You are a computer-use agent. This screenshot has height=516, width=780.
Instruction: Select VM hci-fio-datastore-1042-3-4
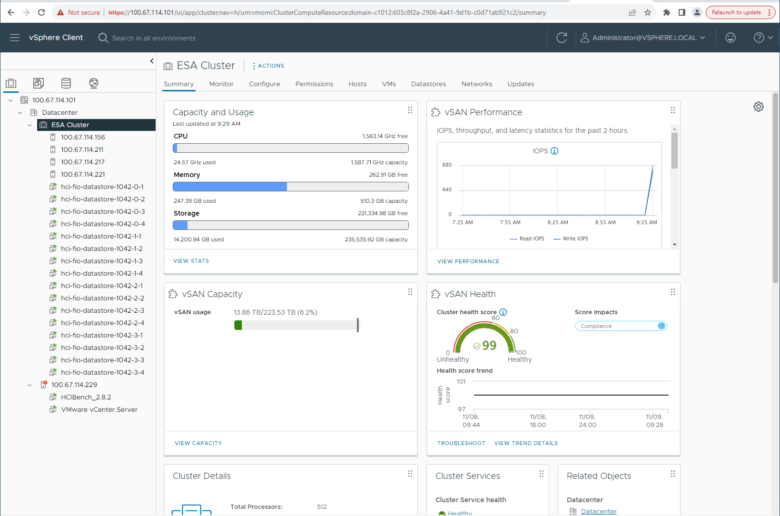[x=102, y=372]
